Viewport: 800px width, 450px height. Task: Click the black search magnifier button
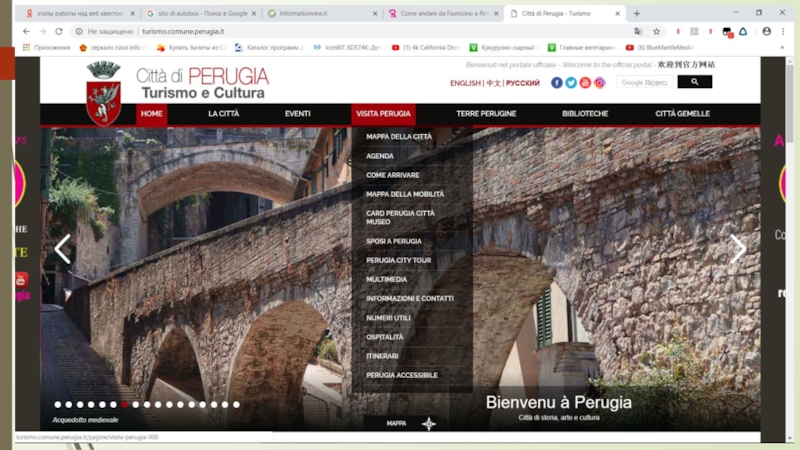694,82
